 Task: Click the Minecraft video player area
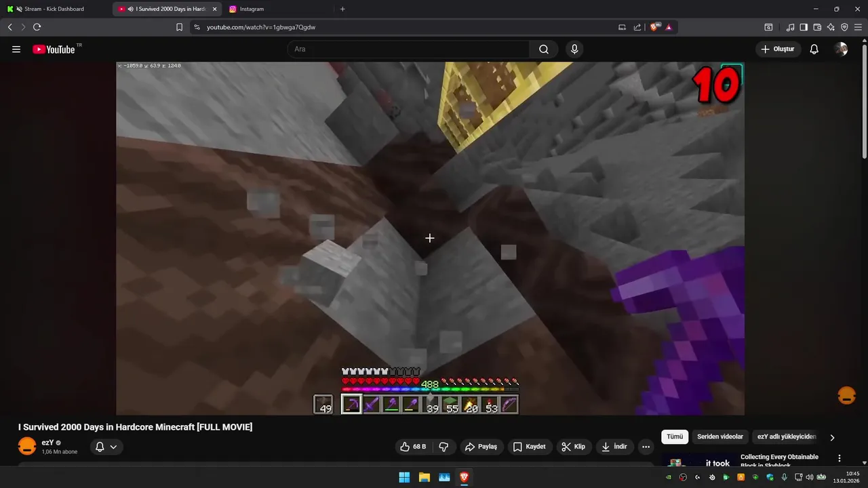[x=430, y=239]
